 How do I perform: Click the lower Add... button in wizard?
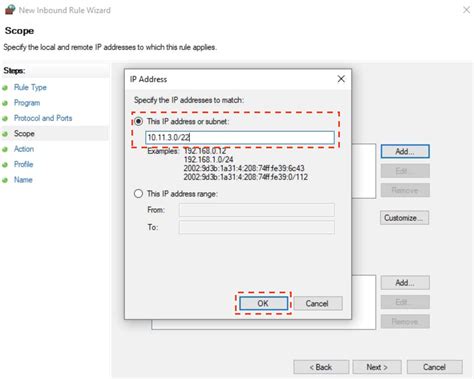point(405,283)
